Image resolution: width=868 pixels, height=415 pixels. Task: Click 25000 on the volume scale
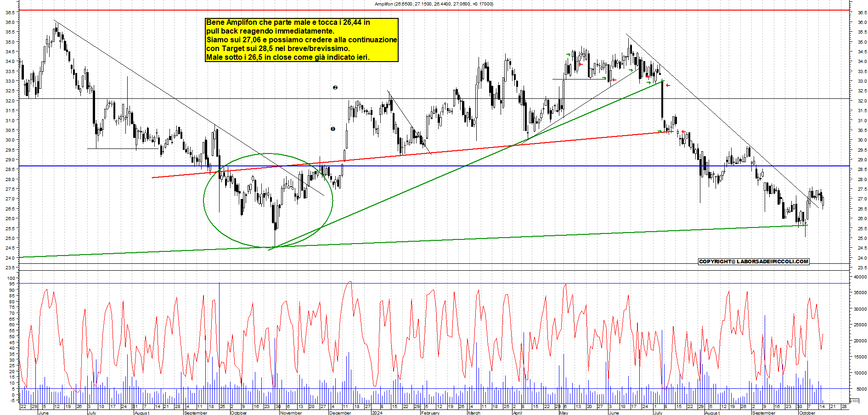click(860, 325)
